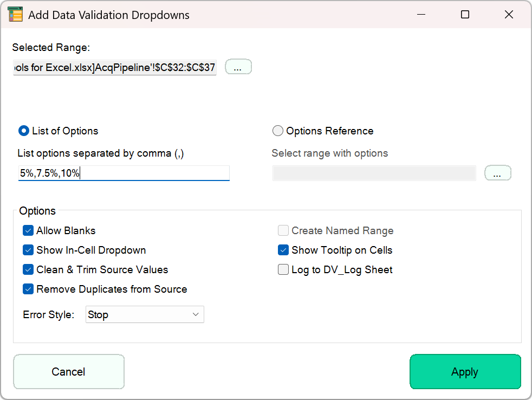Click the 'Error Style:' label
Screen dimensions: 532x400
point(49,314)
